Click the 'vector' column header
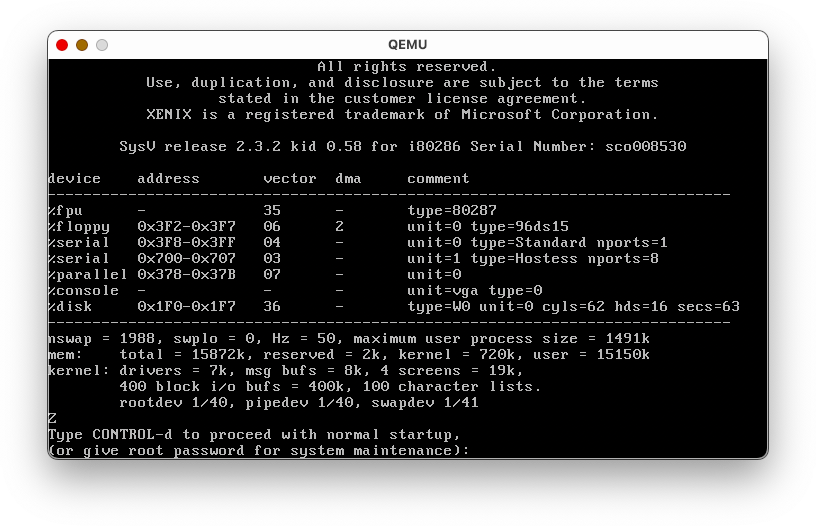 point(290,178)
